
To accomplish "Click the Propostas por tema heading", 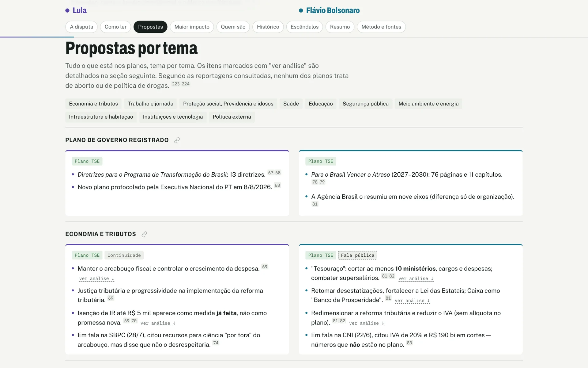I will coord(131,48).
